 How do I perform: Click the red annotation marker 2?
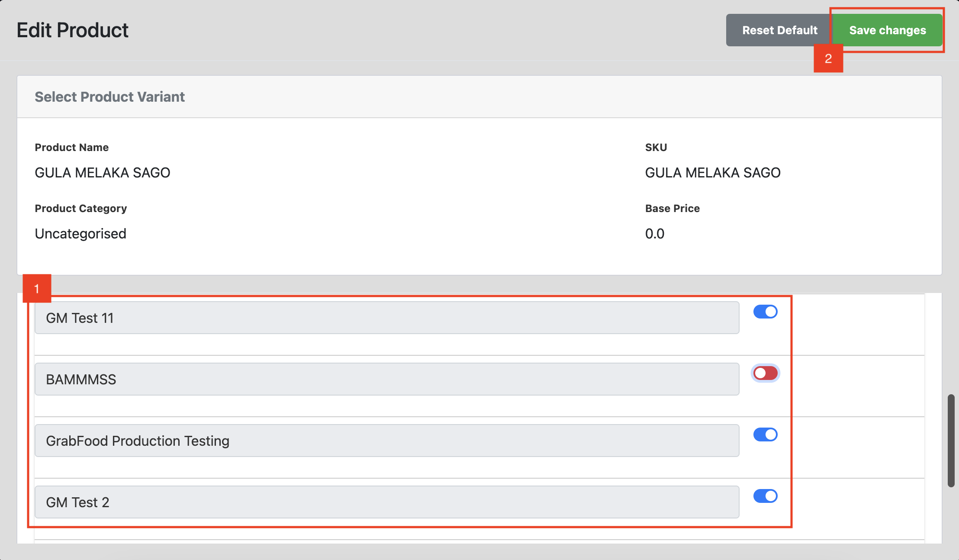tap(828, 58)
